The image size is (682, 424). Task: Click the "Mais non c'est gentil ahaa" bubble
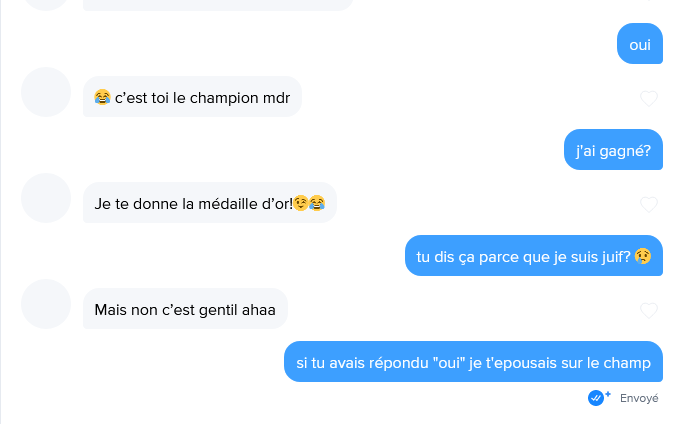[x=185, y=309]
